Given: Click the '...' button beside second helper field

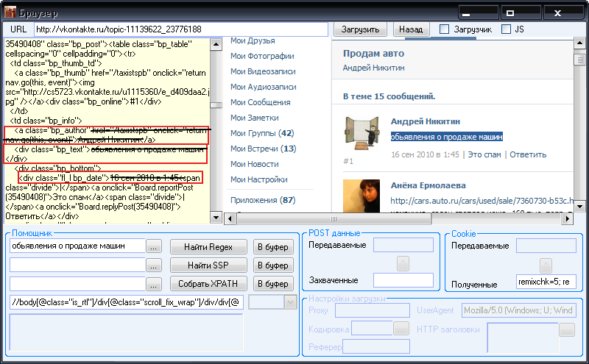Looking at the screenshot, I should [153, 265].
